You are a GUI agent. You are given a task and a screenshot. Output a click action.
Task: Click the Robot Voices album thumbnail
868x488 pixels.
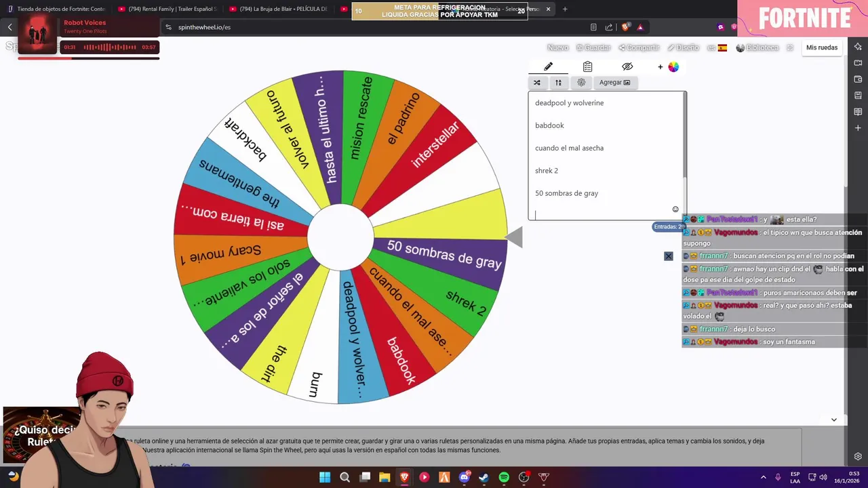point(37,34)
